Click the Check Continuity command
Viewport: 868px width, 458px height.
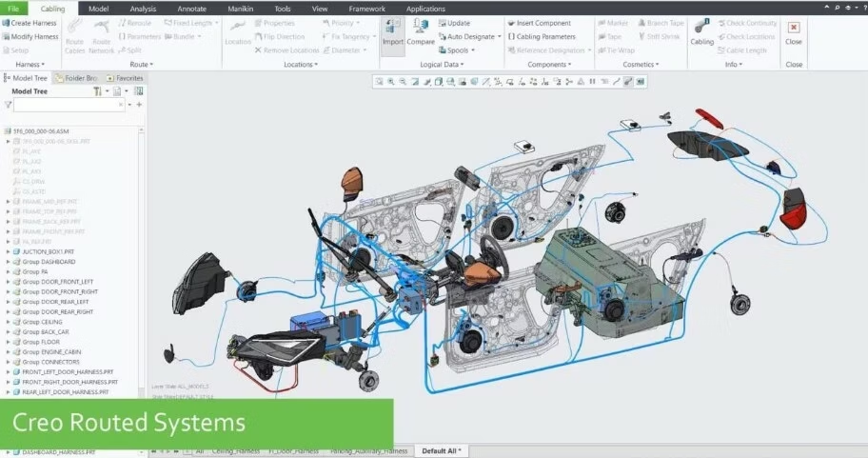[747, 23]
